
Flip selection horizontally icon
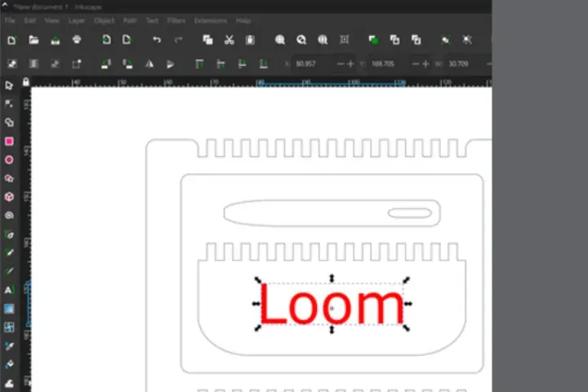pos(149,64)
